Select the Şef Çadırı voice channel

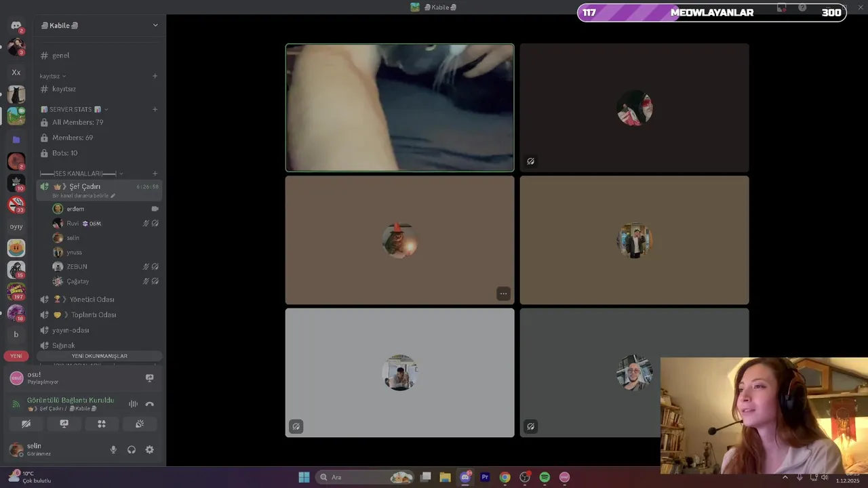[x=99, y=190]
